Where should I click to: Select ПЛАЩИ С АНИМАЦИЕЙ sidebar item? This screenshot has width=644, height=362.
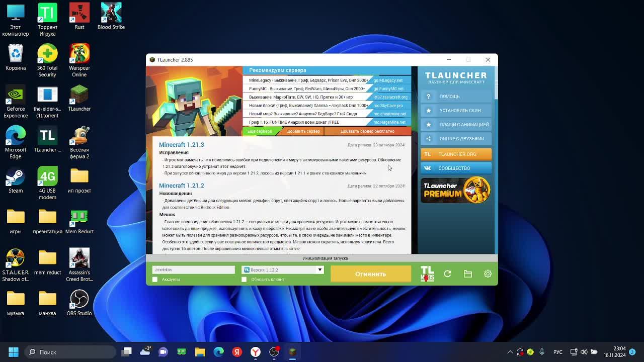[456, 125]
